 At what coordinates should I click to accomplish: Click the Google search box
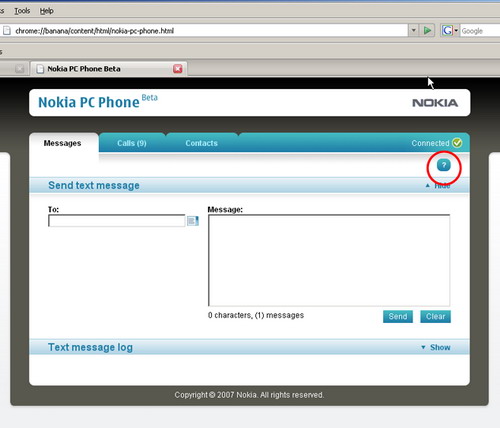coord(480,31)
